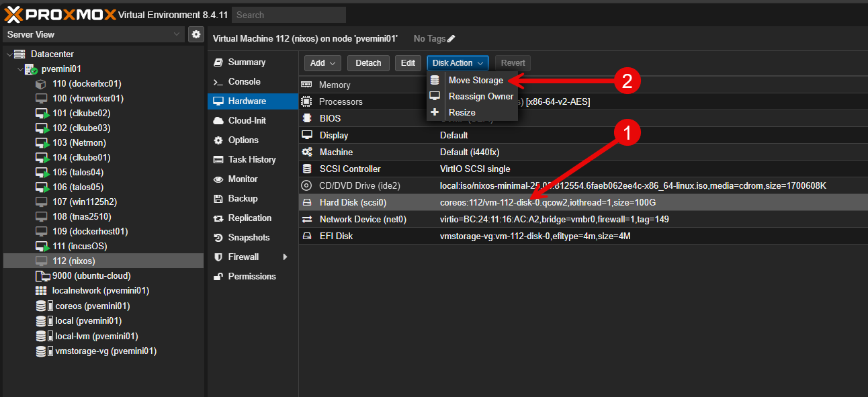Click the Detach button

click(x=368, y=63)
